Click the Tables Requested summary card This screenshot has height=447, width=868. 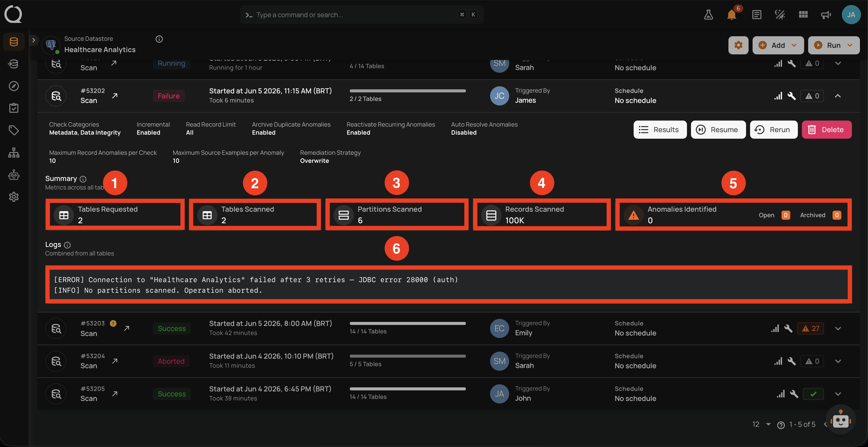[115, 214]
